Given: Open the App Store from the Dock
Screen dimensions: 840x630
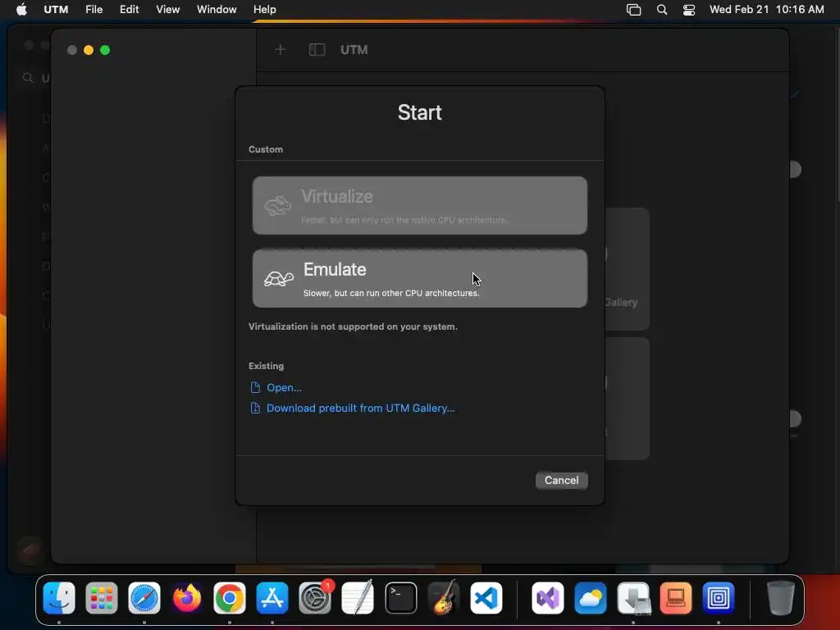Looking at the screenshot, I should coord(272,598).
